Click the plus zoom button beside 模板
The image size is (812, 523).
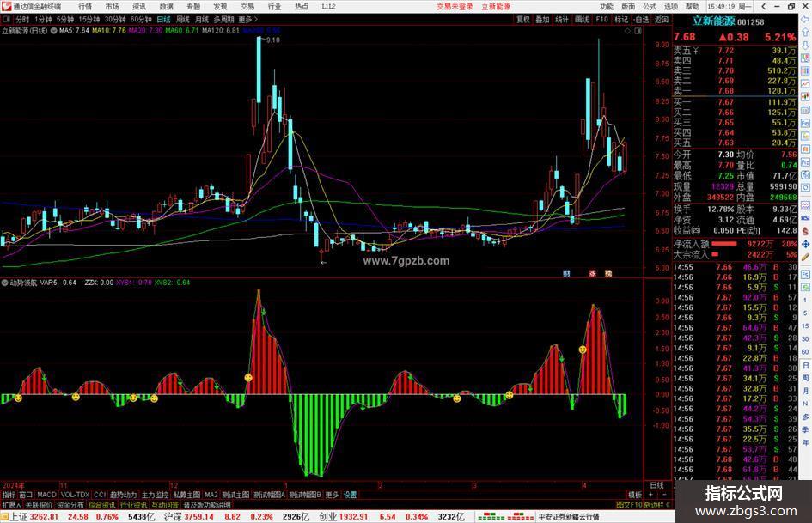click(x=651, y=495)
